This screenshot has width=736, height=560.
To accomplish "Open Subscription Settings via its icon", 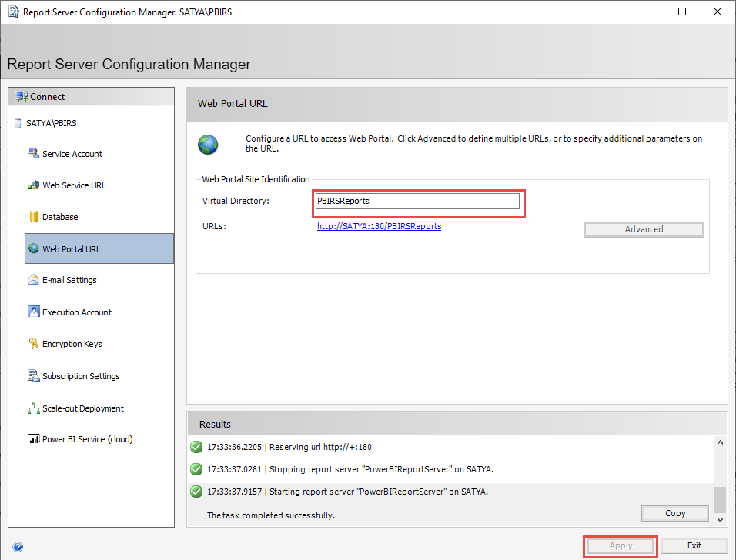I will click(34, 375).
